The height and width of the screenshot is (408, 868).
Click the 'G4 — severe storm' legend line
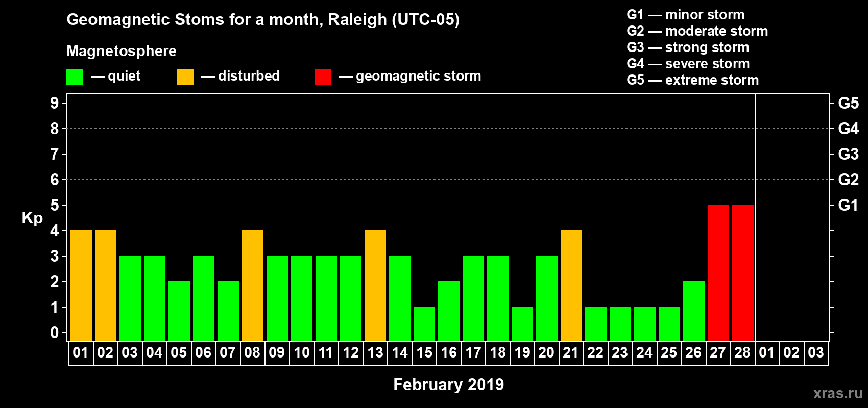pos(688,64)
